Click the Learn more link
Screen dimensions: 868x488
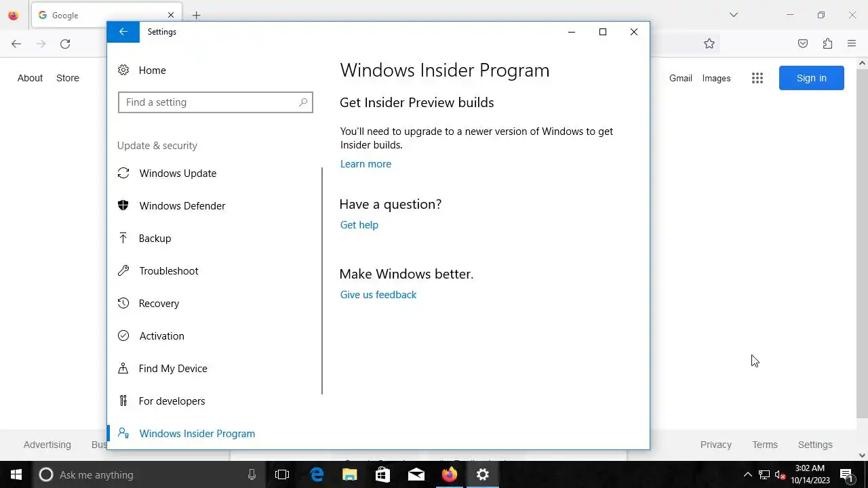pyautogui.click(x=366, y=164)
